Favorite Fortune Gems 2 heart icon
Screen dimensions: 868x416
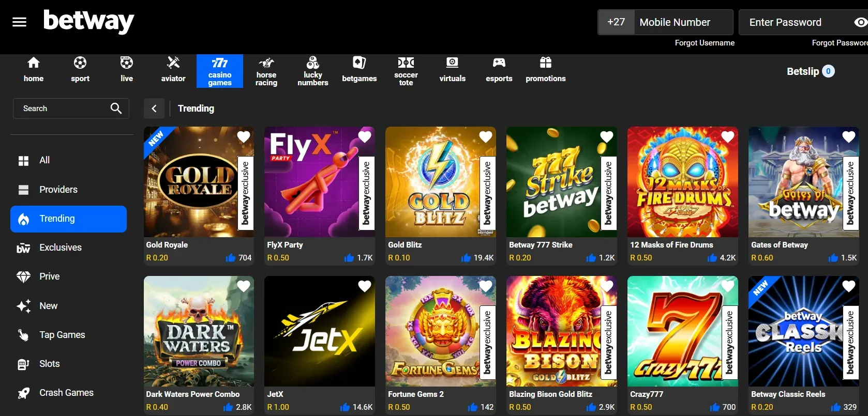486,286
